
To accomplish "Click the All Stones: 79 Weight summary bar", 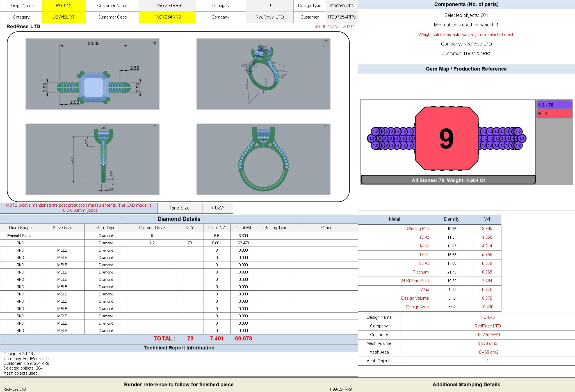I will (x=448, y=180).
